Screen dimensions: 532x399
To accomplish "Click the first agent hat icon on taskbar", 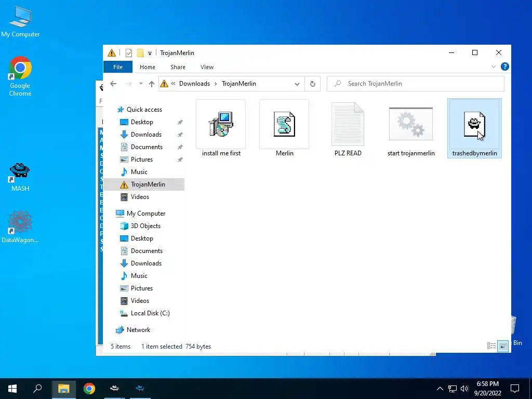I will click(x=115, y=389).
